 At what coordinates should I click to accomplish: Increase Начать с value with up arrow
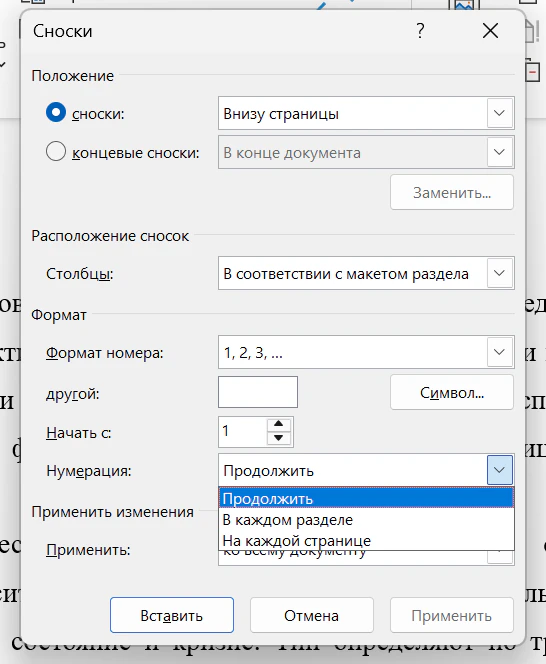click(278, 424)
